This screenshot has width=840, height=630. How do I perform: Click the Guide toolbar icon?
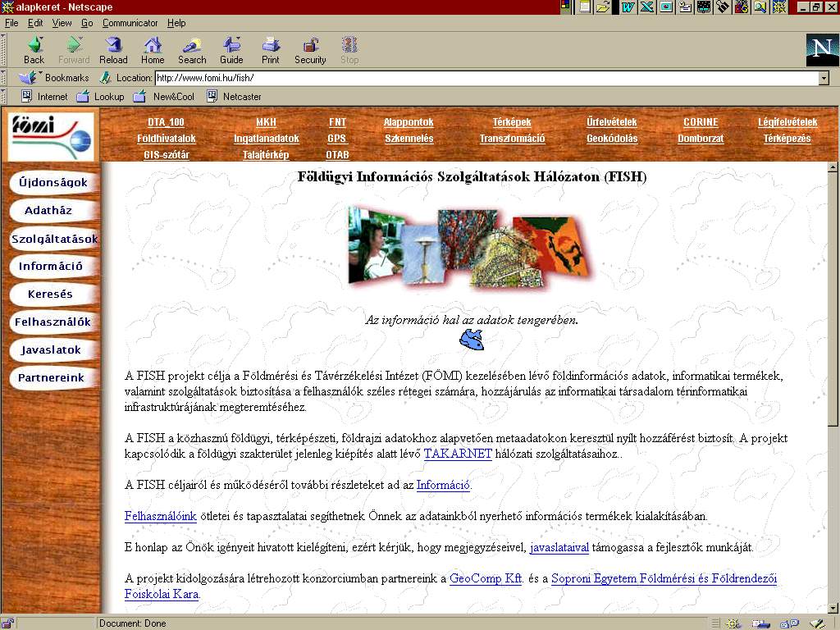(x=231, y=50)
